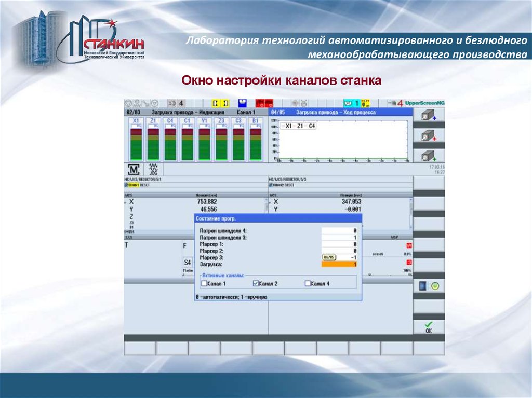This screenshot has width=532, height=398.
Task: Click the cyan icon labelled 1
Action: [x=352, y=103]
